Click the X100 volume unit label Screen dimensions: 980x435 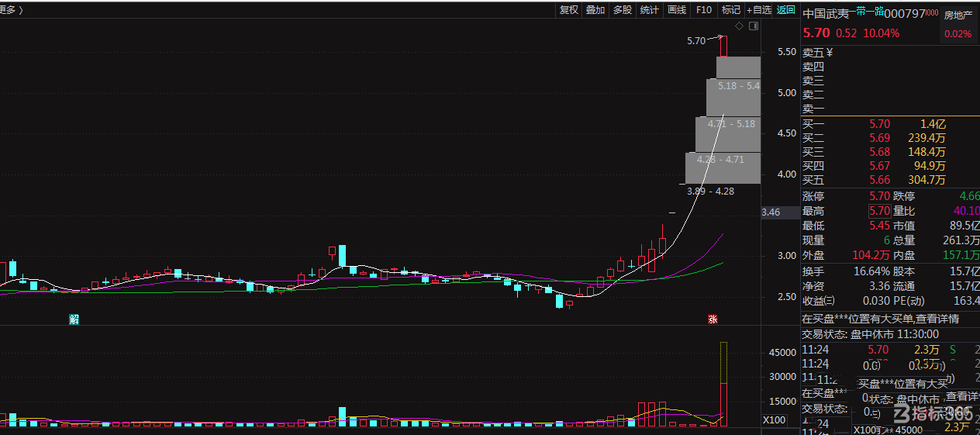point(775,419)
